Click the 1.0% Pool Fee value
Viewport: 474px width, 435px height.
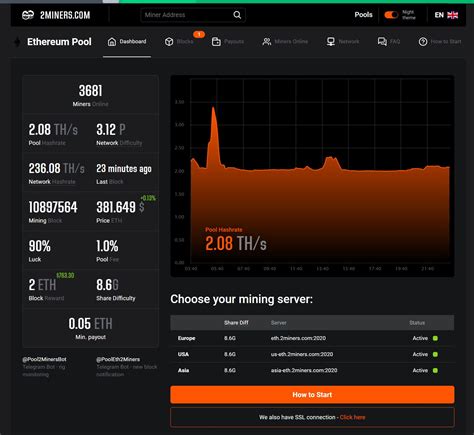(x=107, y=246)
